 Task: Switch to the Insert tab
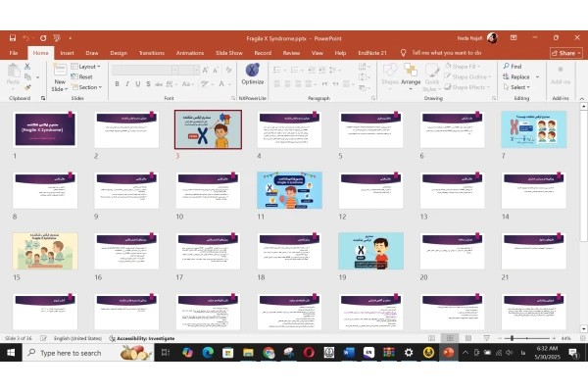67,53
